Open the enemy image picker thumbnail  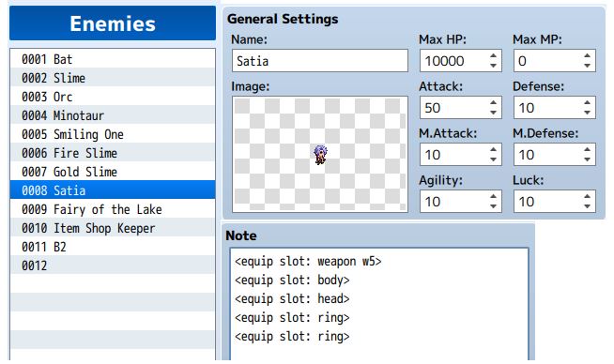pos(320,155)
